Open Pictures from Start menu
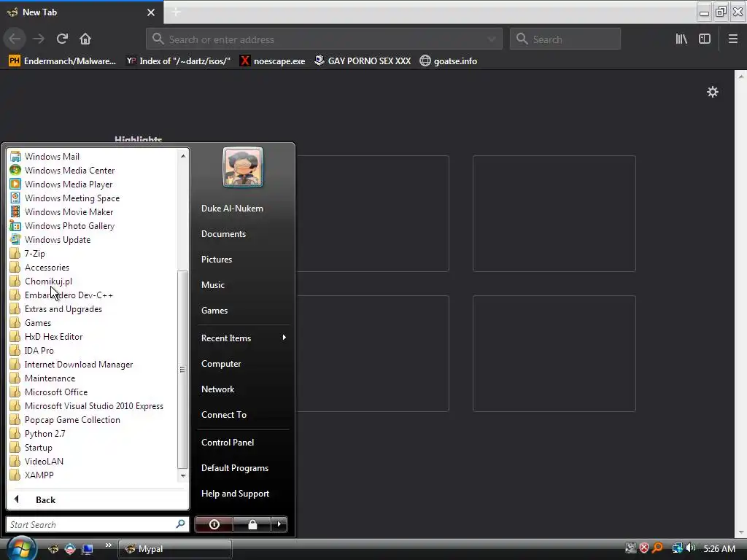 point(216,259)
